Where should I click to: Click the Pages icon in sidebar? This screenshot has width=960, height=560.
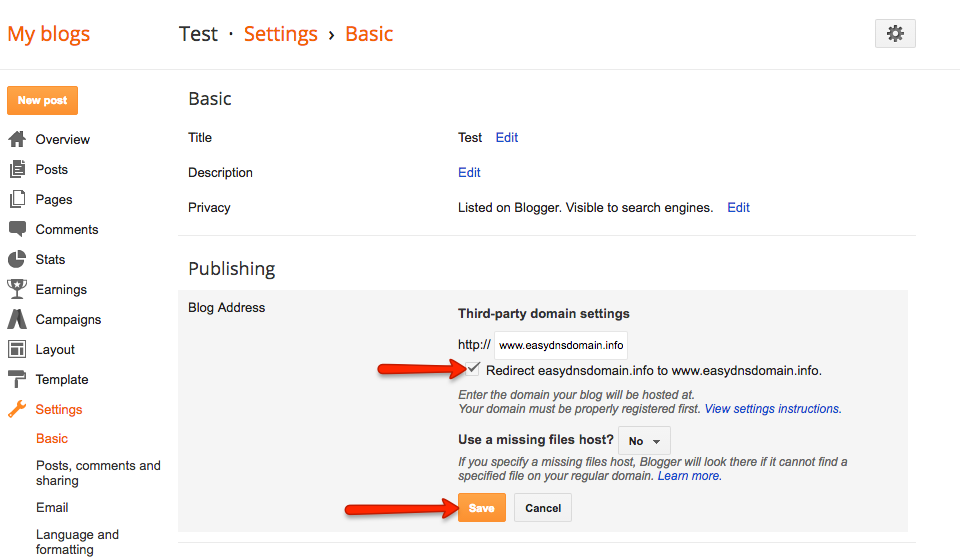pos(17,199)
